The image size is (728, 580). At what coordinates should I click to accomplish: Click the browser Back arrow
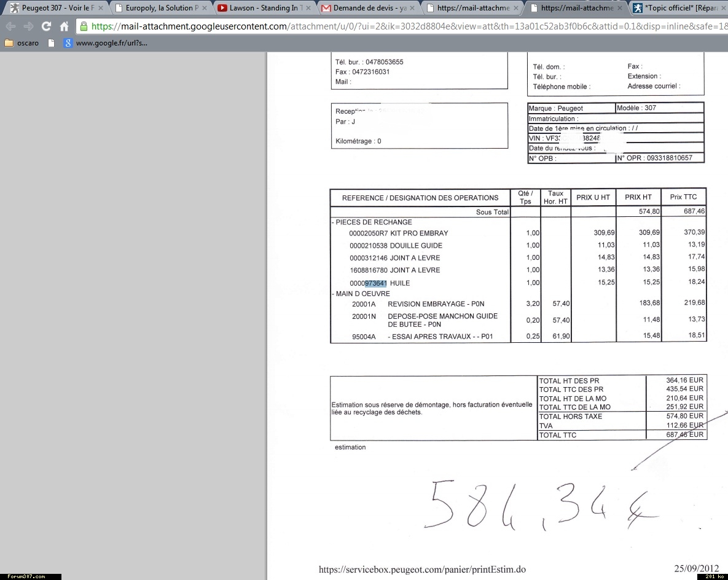pos(10,26)
